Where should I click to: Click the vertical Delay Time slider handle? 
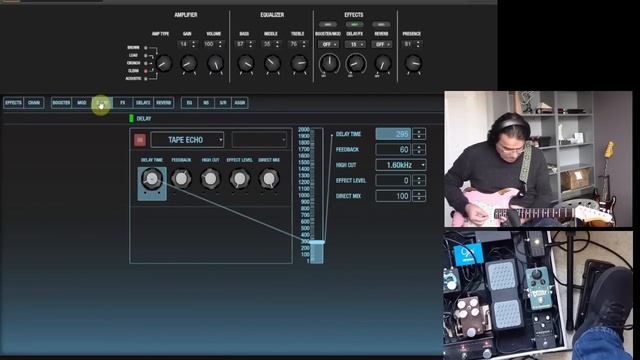click(317, 242)
